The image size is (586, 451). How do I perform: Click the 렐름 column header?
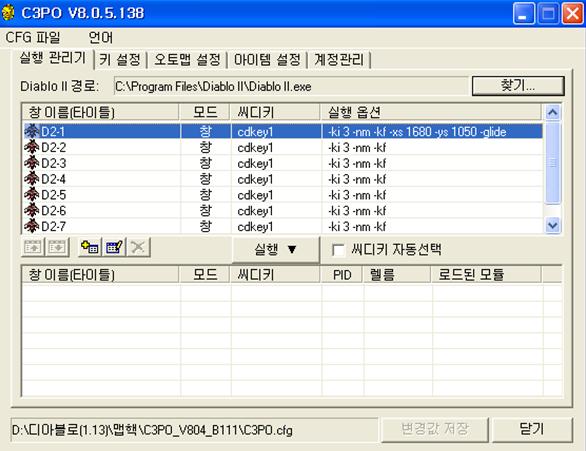tap(397, 275)
